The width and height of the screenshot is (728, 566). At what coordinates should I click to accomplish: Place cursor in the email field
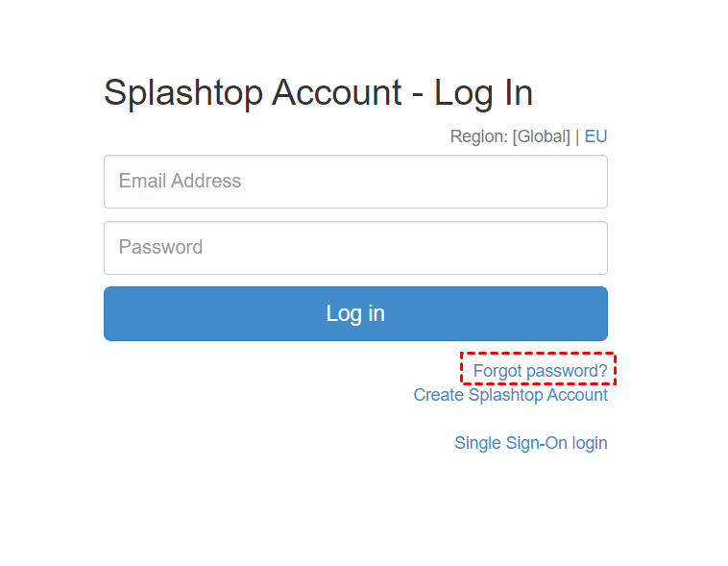(355, 182)
